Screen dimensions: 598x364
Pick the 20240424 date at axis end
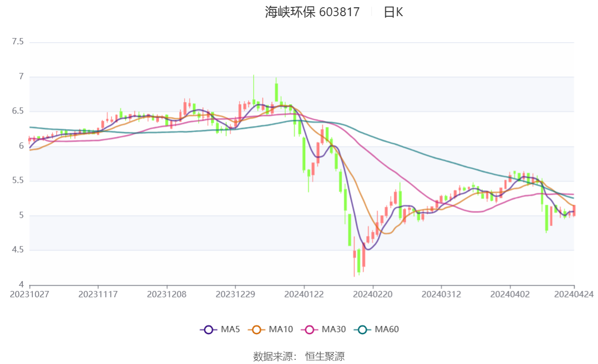tap(575, 294)
